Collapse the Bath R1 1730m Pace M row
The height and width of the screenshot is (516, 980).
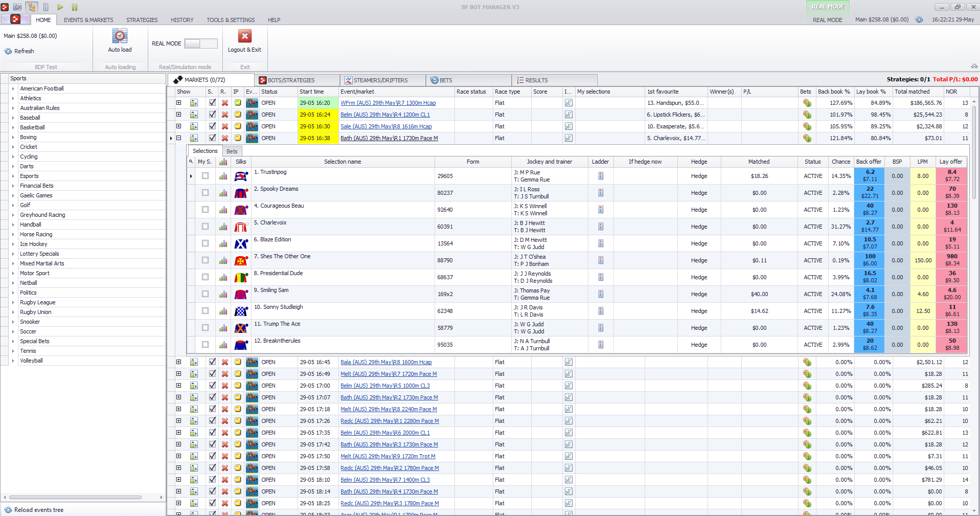pyautogui.click(x=179, y=138)
